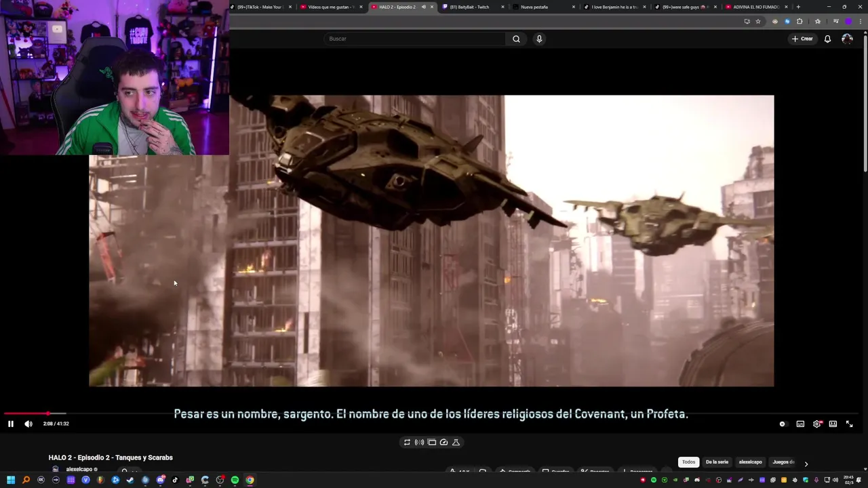The height and width of the screenshot is (488, 868).
Task: Enter fullscreen mode in player
Action: point(849,424)
